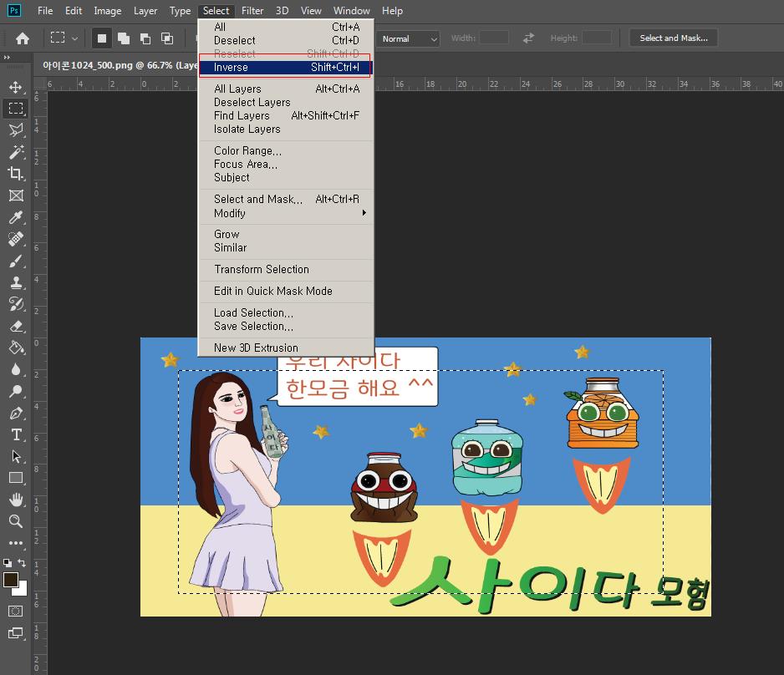Select the Horizontal Type tool
784x675 pixels.
click(16, 434)
